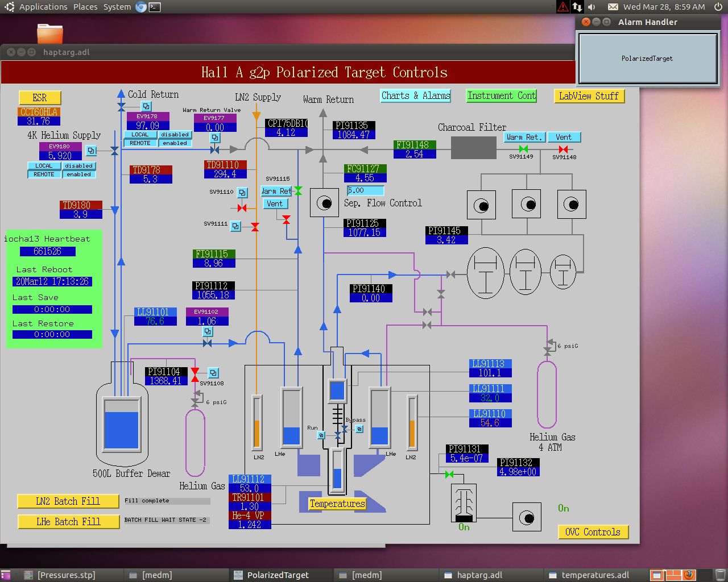Open related display below EV91102
This screenshot has height=582, width=728.
pyautogui.click(x=208, y=331)
